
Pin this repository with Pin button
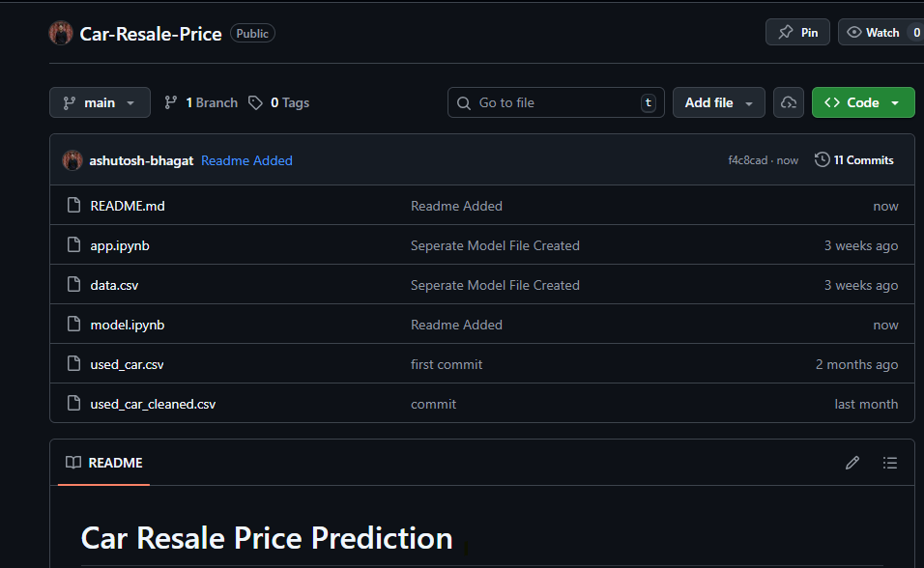coord(797,33)
